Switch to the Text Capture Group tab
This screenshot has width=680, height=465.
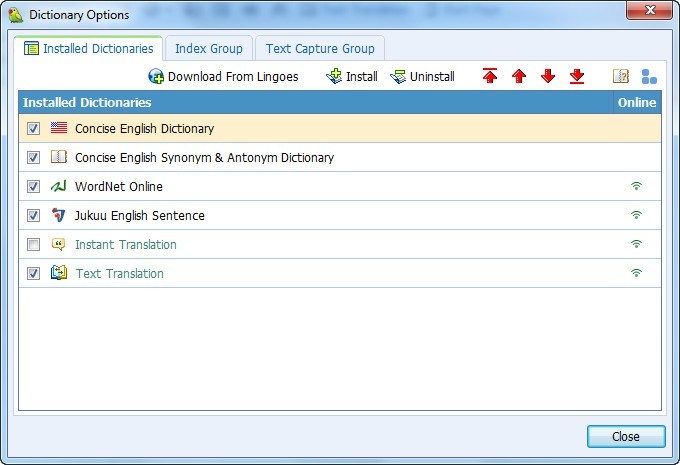point(320,48)
